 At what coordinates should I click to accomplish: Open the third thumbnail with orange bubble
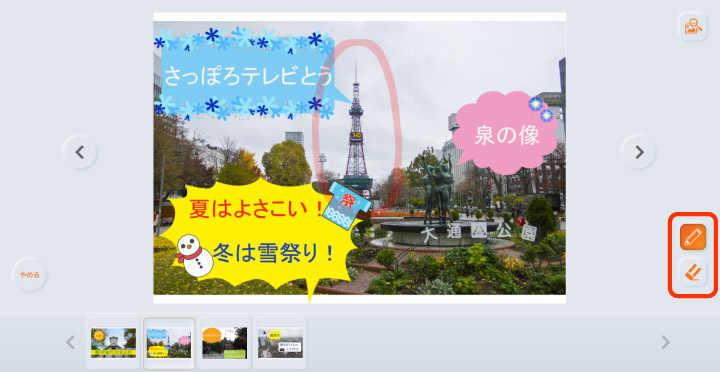pos(224,343)
